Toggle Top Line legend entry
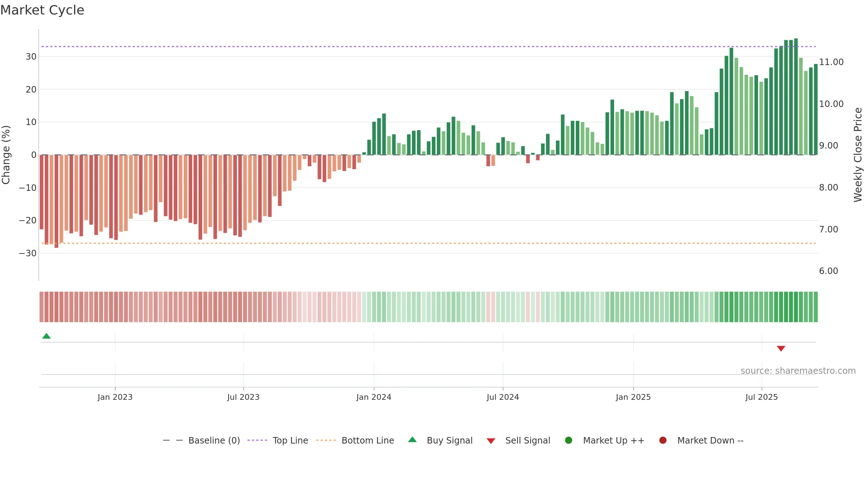The image size is (868, 488). pos(278,440)
